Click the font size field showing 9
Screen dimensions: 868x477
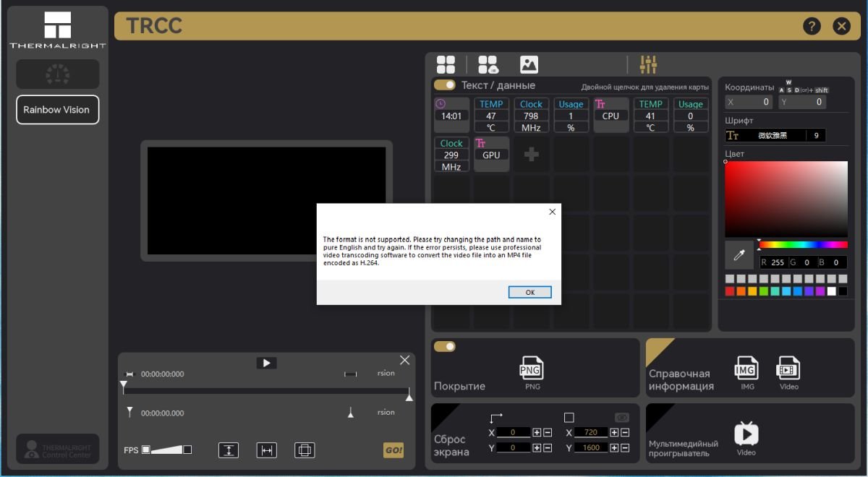pos(816,135)
